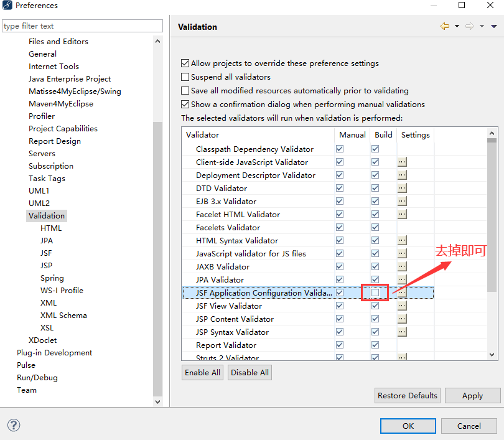Open settings for JPA Validator
The width and height of the screenshot is (504, 440).
(x=402, y=279)
